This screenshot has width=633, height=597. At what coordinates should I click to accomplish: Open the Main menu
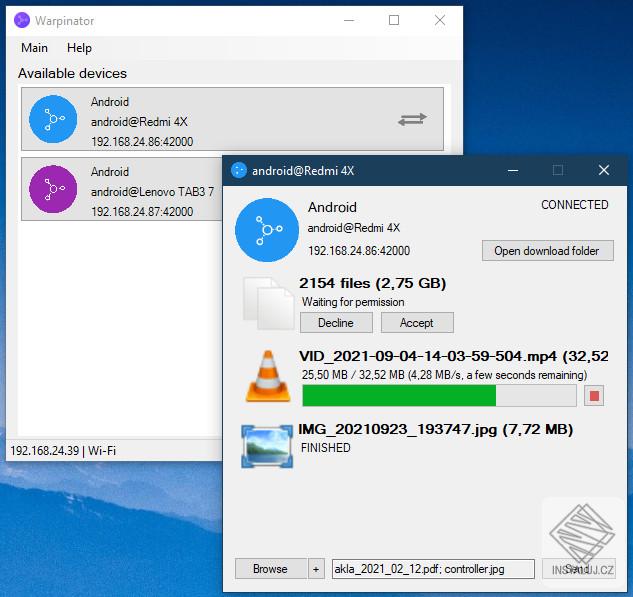tap(34, 48)
